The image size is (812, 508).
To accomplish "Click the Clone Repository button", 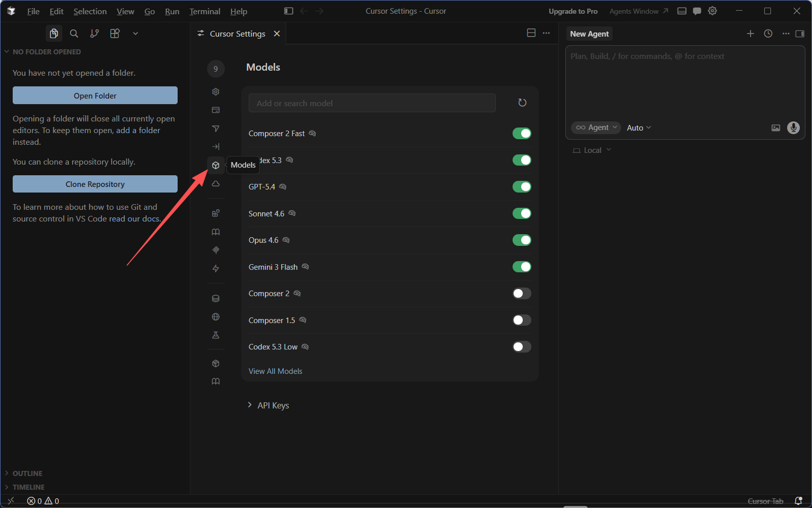I will point(95,184).
